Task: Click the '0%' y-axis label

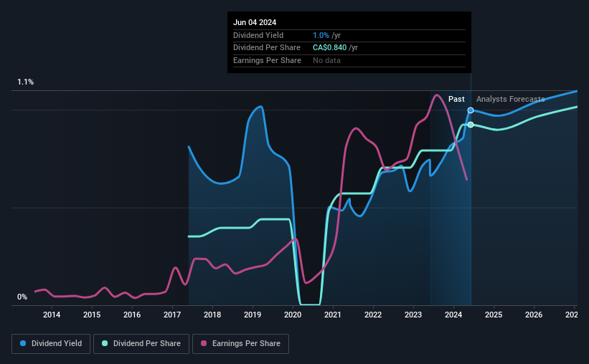Action: click(x=22, y=297)
